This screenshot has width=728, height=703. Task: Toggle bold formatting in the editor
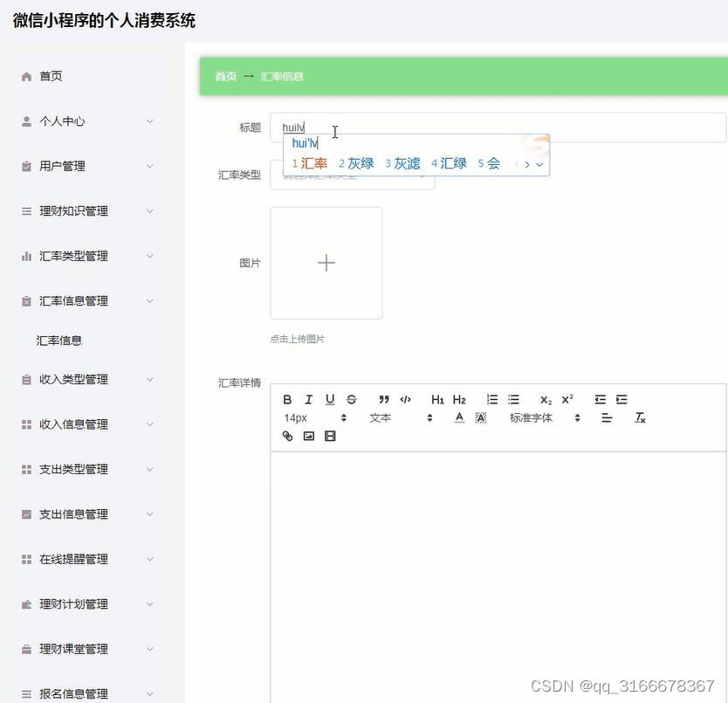click(287, 399)
